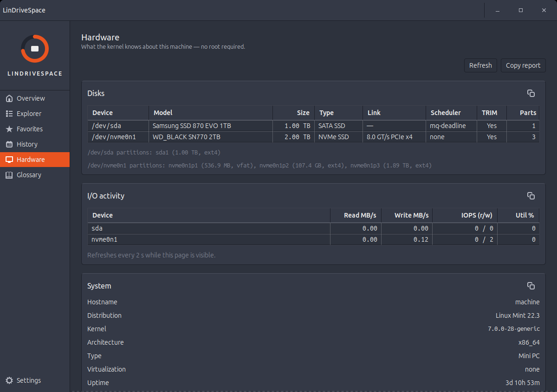557x392 pixels.
Task: Select the /dev/sda cell
Action: pyautogui.click(x=118, y=126)
